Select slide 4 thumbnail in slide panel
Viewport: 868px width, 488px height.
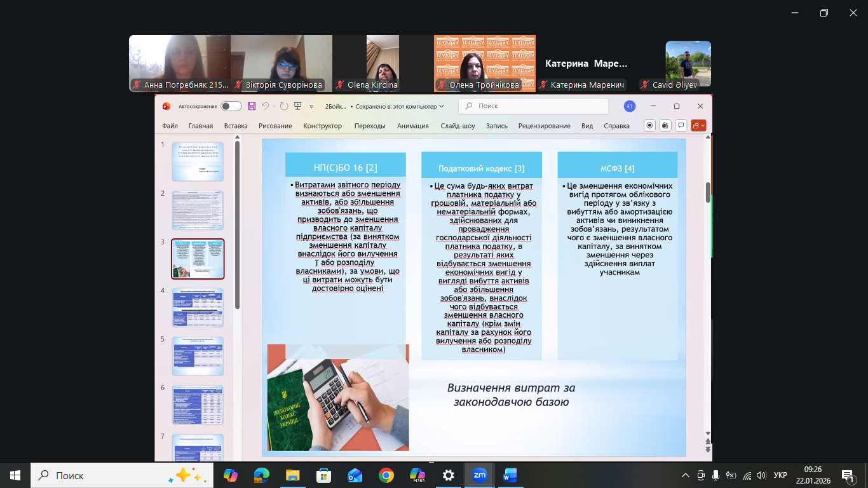[x=198, y=308]
